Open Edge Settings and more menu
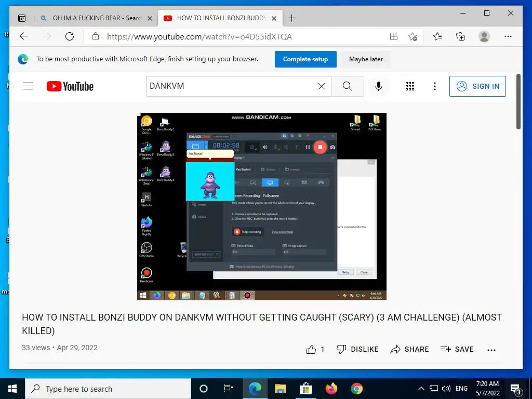 (x=508, y=37)
